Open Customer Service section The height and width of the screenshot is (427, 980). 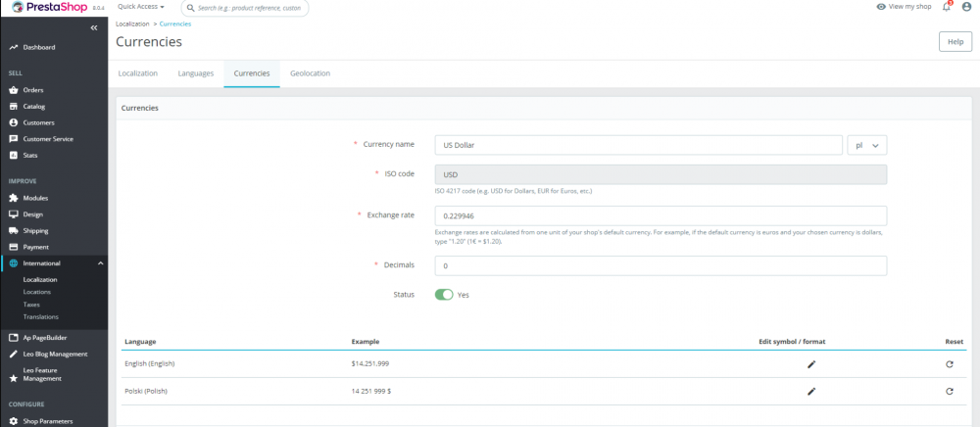48,139
